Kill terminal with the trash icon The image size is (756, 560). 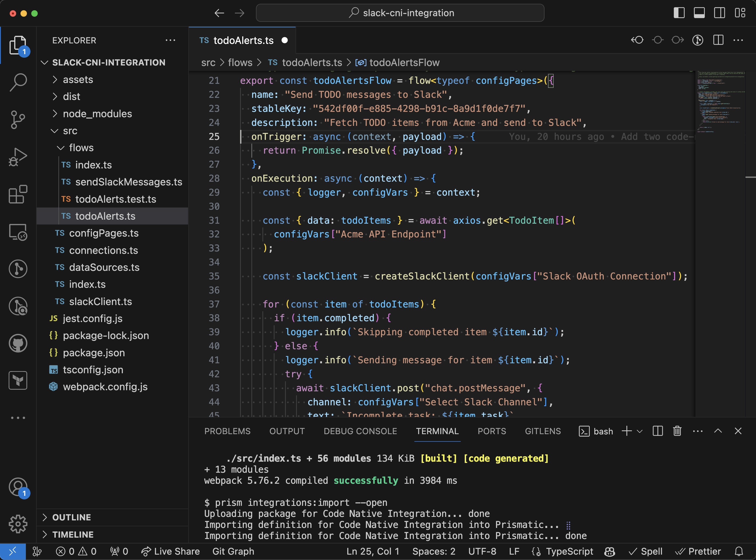tap(677, 431)
